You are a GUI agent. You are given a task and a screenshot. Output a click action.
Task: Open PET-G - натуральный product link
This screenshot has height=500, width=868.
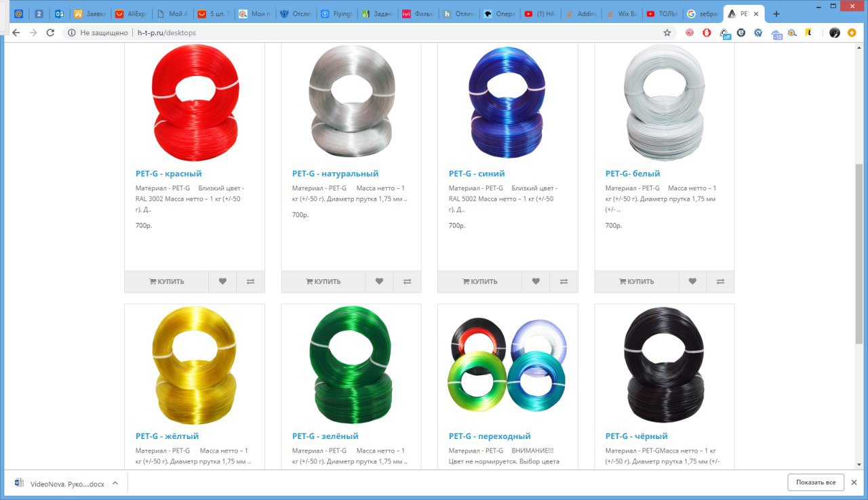click(x=335, y=173)
